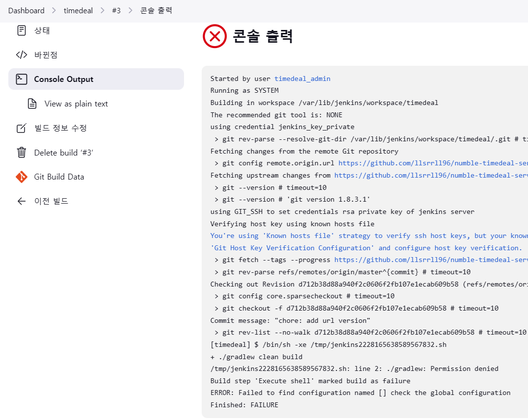Open build #3 in the breadcrumb
This screenshot has width=528, height=420.
pyautogui.click(x=116, y=10)
